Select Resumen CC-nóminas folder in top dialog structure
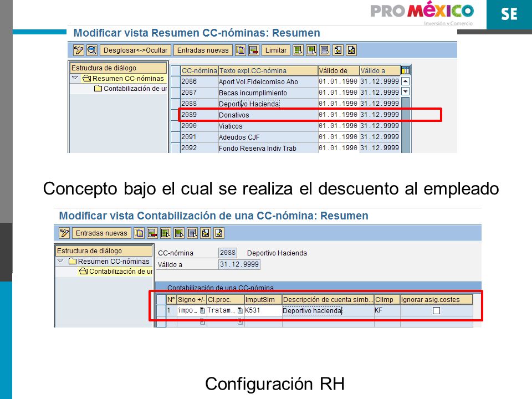The height and width of the screenshot is (399, 532). click(x=124, y=78)
